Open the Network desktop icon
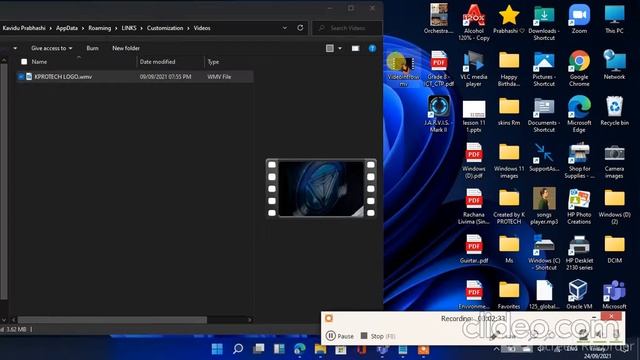 (x=614, y=64)
